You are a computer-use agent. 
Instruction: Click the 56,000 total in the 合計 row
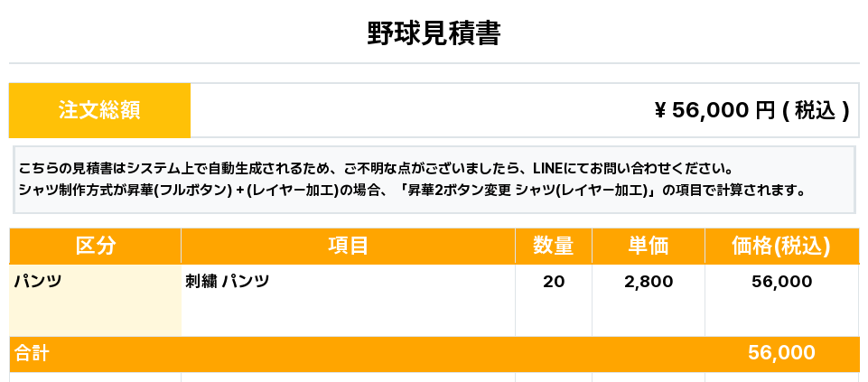(780, 353)
